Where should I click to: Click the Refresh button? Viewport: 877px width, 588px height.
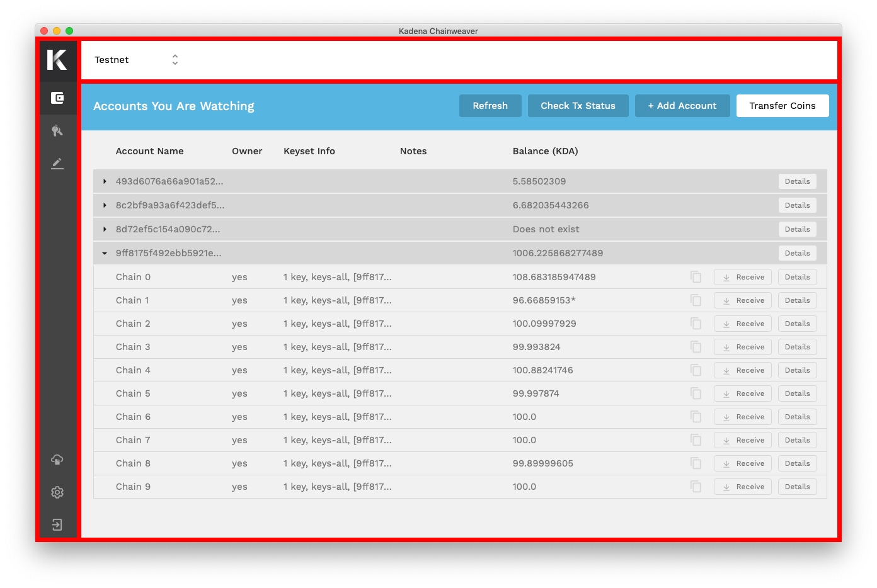pyautogui.click(x=490, y=106)
